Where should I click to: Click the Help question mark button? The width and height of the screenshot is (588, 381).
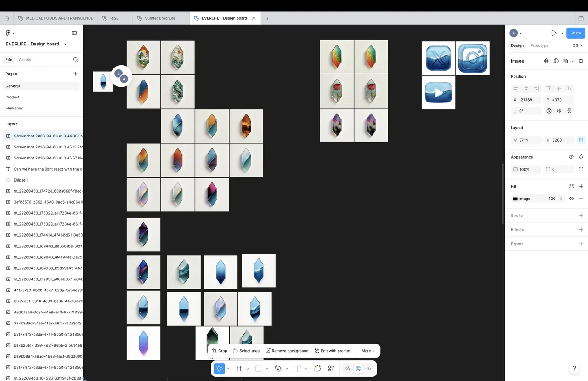(574, 369)
